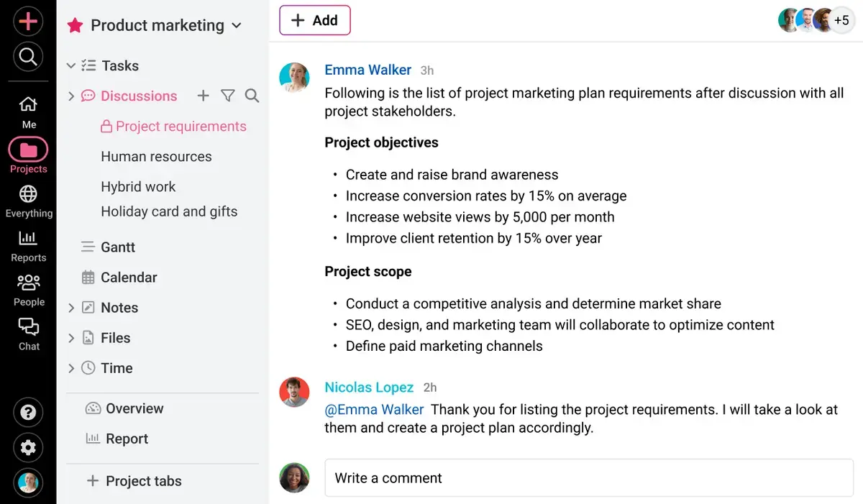Image resolution: width=863 pixels, height=504 pixels.
Task: Toggle the favorite star for Product marketing
Action: click(x=75, y=26)
